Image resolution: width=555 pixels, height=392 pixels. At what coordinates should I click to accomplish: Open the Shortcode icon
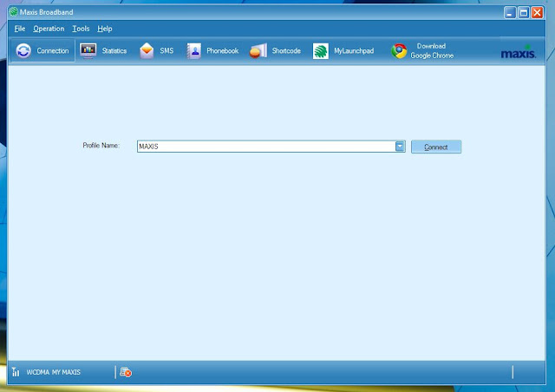click(x=258, y=50)
